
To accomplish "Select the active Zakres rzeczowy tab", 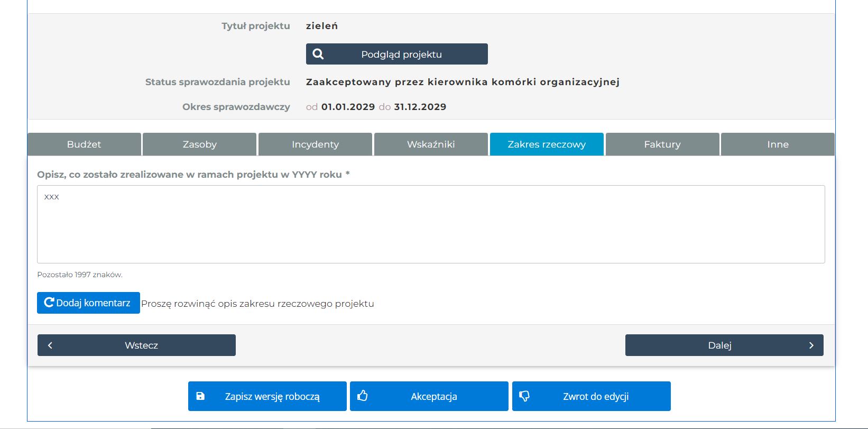I will pos(547,144).
